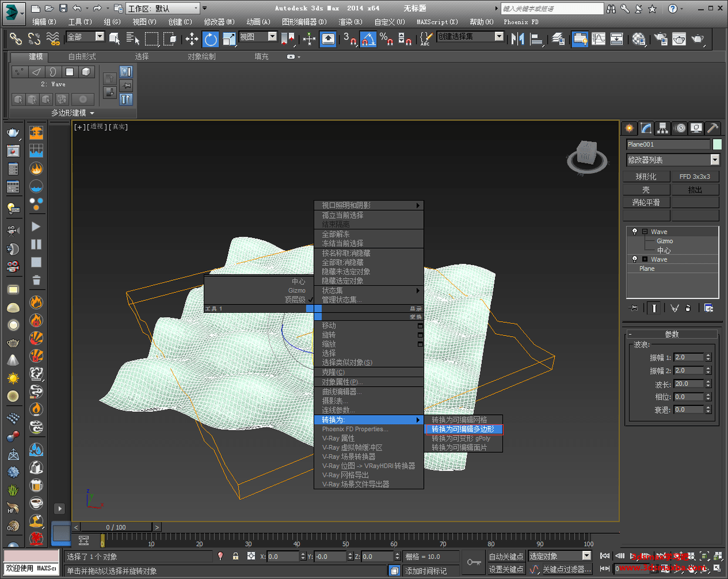728x579 pixels.
Task: Click the 波长 value input field
Action: click(689, 384)
